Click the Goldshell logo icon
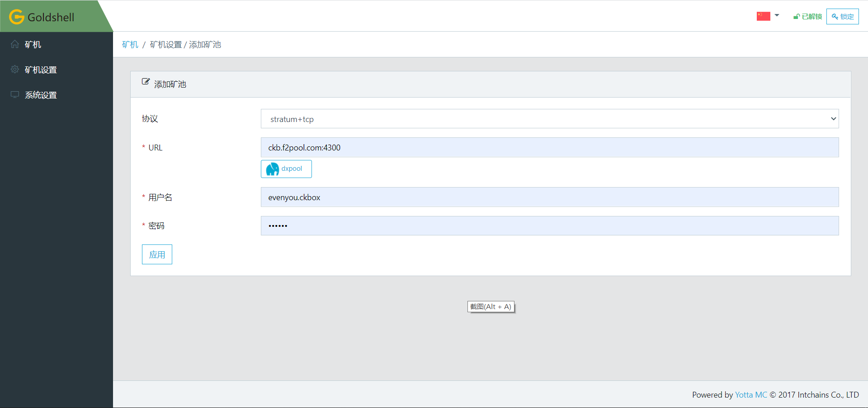This screenshot has width=868, height=408. click(17, 17)
